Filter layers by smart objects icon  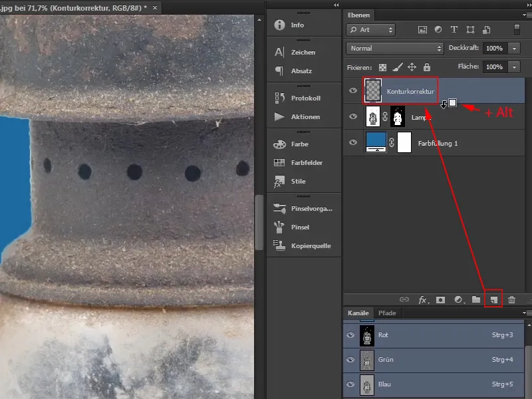coord(487,29)
